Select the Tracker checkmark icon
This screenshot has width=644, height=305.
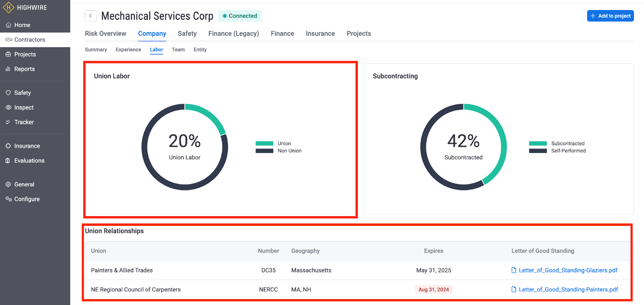click(x=8, y=122)
